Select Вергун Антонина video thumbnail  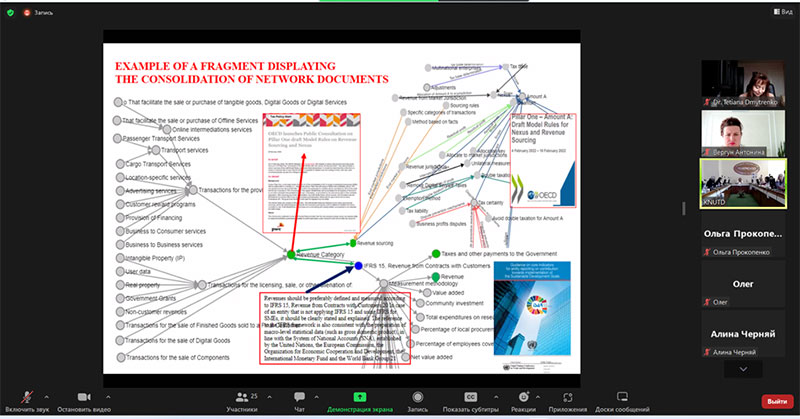coord(743,133)
